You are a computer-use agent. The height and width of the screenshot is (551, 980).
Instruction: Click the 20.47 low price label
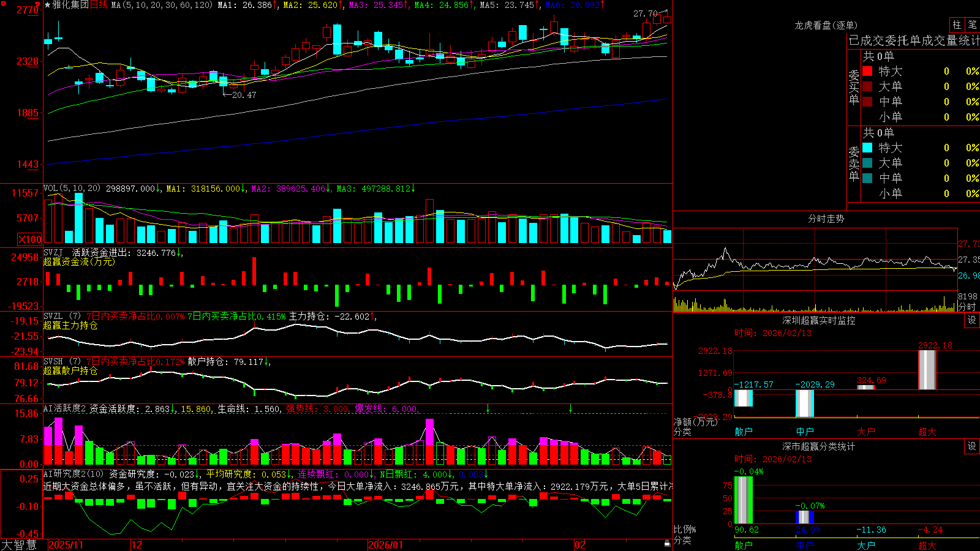point(244,95)
